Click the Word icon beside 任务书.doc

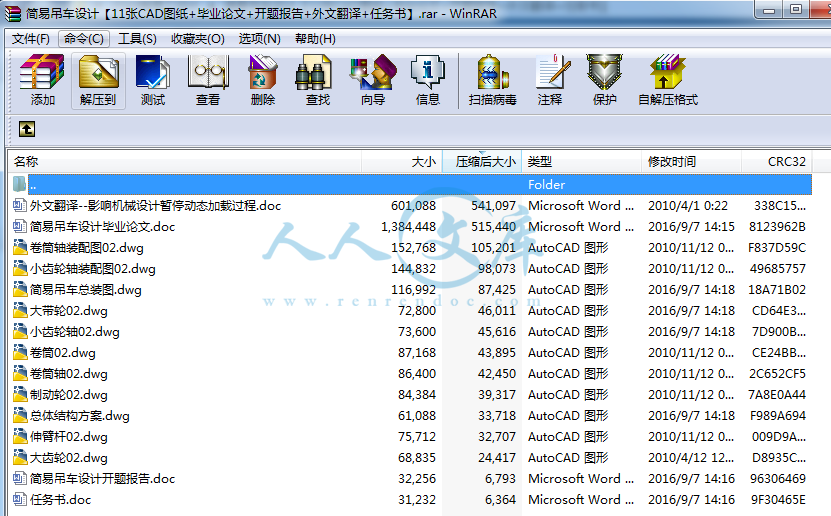coord(20,499)
